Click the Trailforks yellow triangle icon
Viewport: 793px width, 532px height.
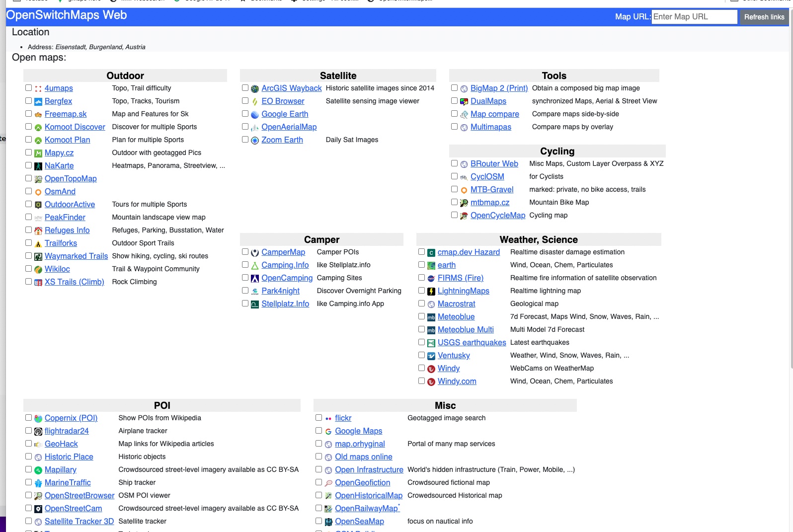38,244
